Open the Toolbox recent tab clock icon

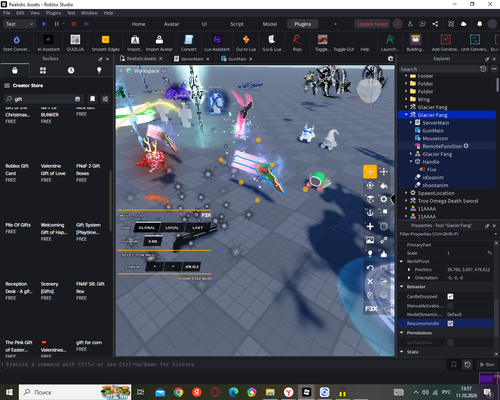coord(71,70)
